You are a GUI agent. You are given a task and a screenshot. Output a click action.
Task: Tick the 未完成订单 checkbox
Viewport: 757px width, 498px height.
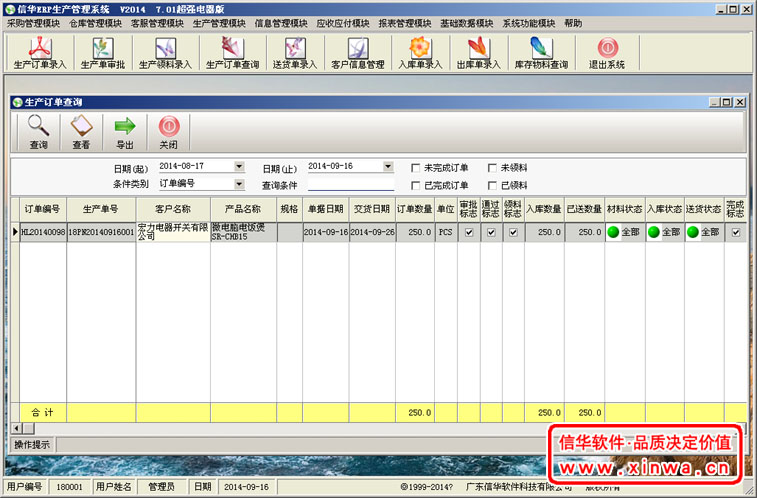[x=415, y=168]
